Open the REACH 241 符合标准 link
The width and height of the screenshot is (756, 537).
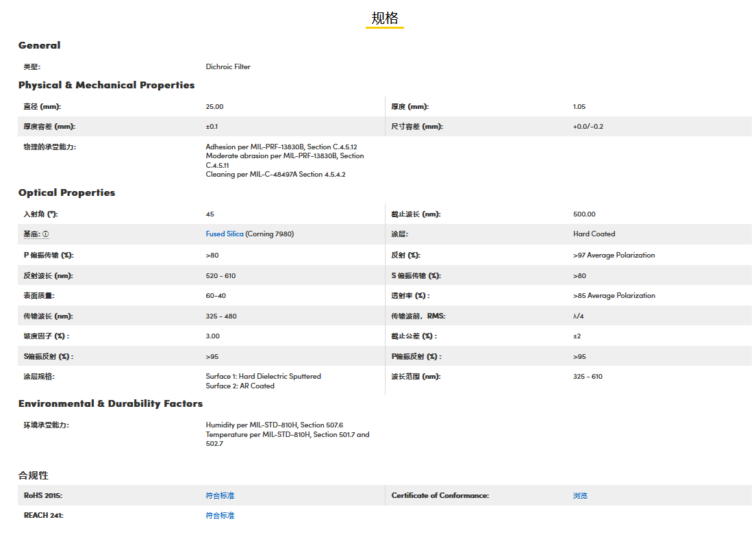coord(220,516)
